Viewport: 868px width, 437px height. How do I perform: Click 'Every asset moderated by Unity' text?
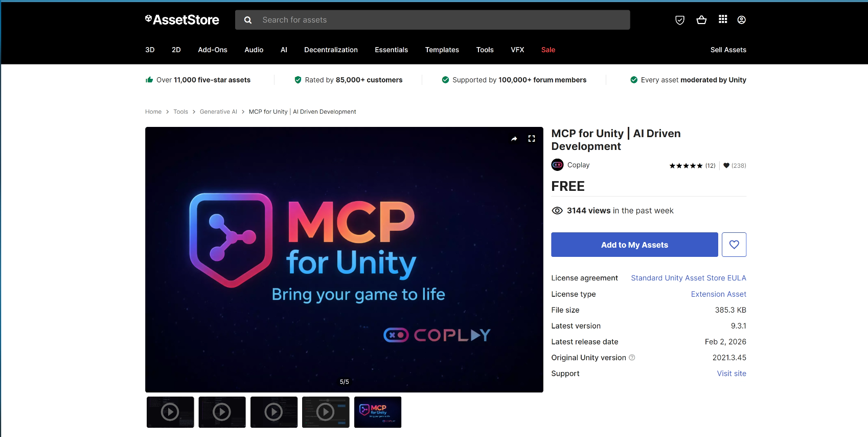694,80
